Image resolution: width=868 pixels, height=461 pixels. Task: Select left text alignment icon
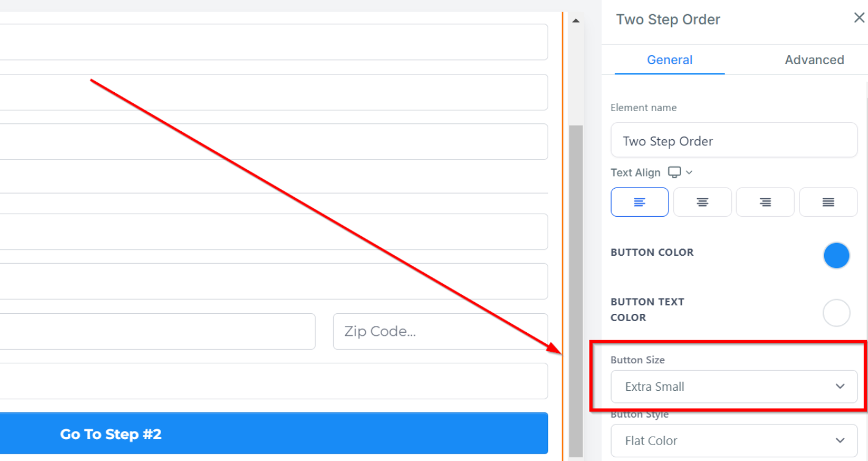tap(639, 202)
